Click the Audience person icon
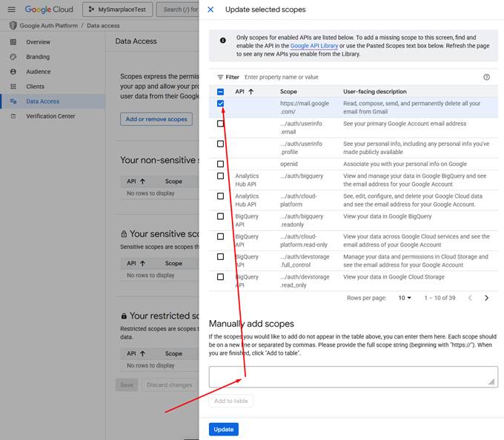The height and width of the screenshot is (440, 504). tap(13, 72)
